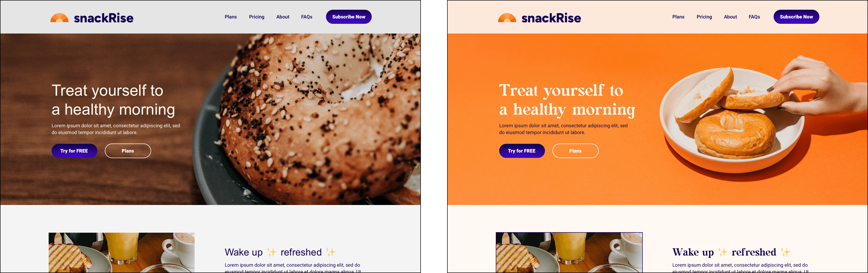Click the 'Subscribe Now' button left design
Image resolution: width=868 pixels, height=273 pixels.
[349, 17]
